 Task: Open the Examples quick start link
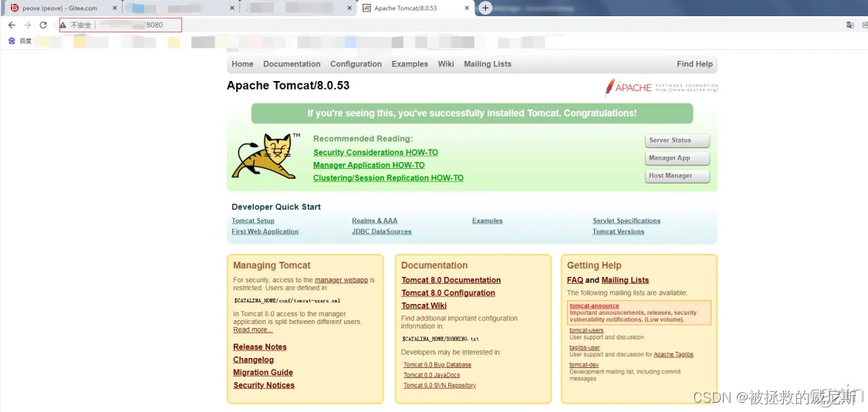(x=487, y=221)
